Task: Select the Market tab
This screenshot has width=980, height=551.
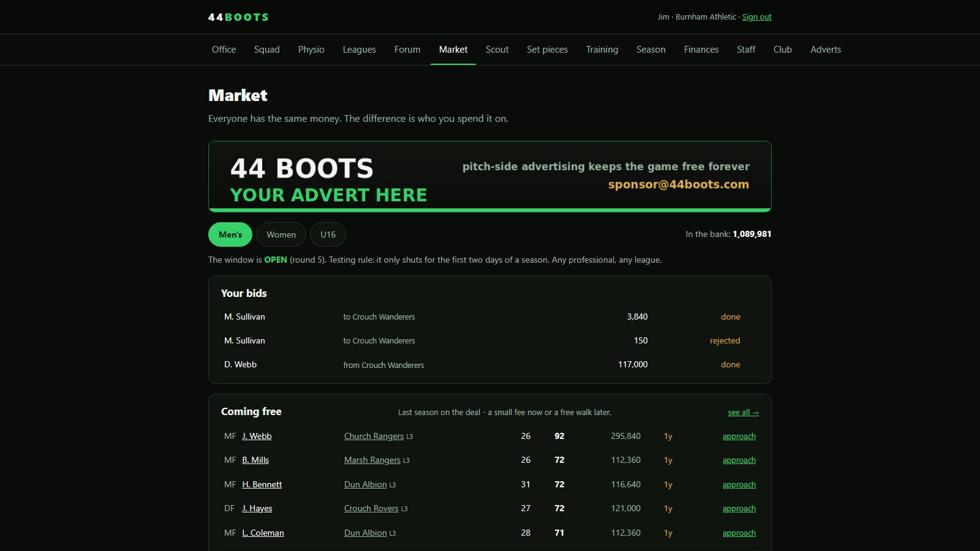Action: point(453,50)
